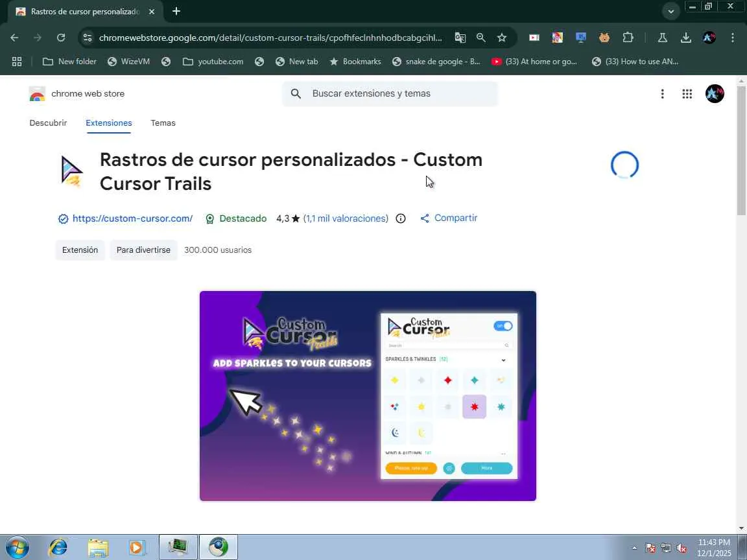The image size is (747, 560).
Task: Click Compartir to share the extension
Action: tap(449, 218)
